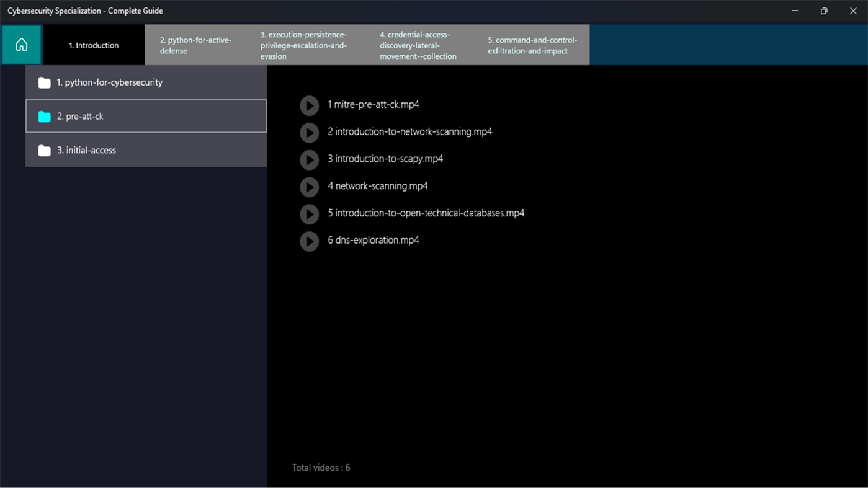This screenshot has width=868, height=488.
Task: Click the play icon for introduction-to-network-scanning.mp4
Action: [309, 133]
